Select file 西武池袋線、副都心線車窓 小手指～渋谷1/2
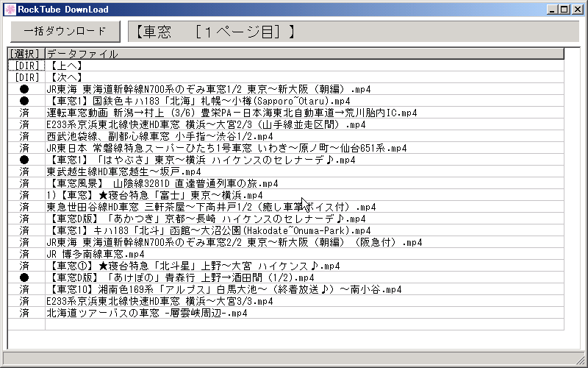This screenshot has width=588, height=368. 304,136
